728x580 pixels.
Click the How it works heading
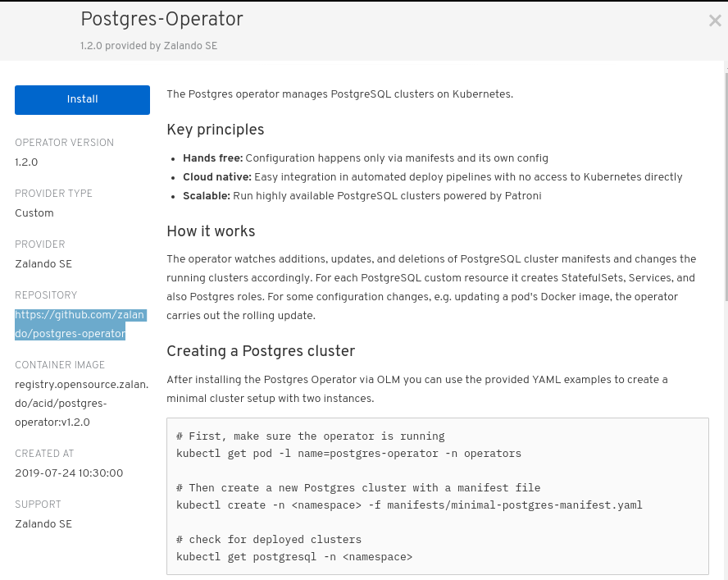(211, 231)
